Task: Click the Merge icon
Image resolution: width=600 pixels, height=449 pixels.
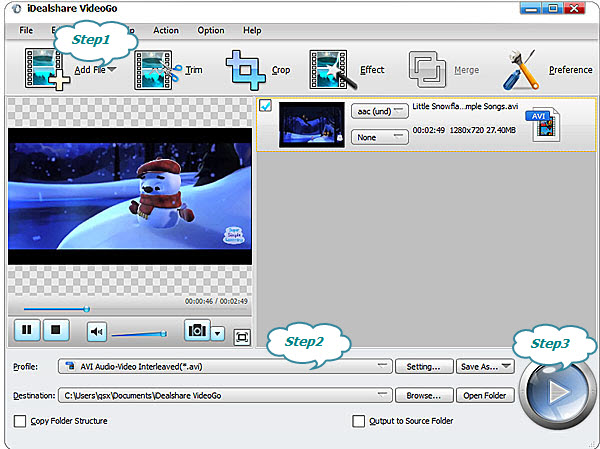Action: coord(427,70)
